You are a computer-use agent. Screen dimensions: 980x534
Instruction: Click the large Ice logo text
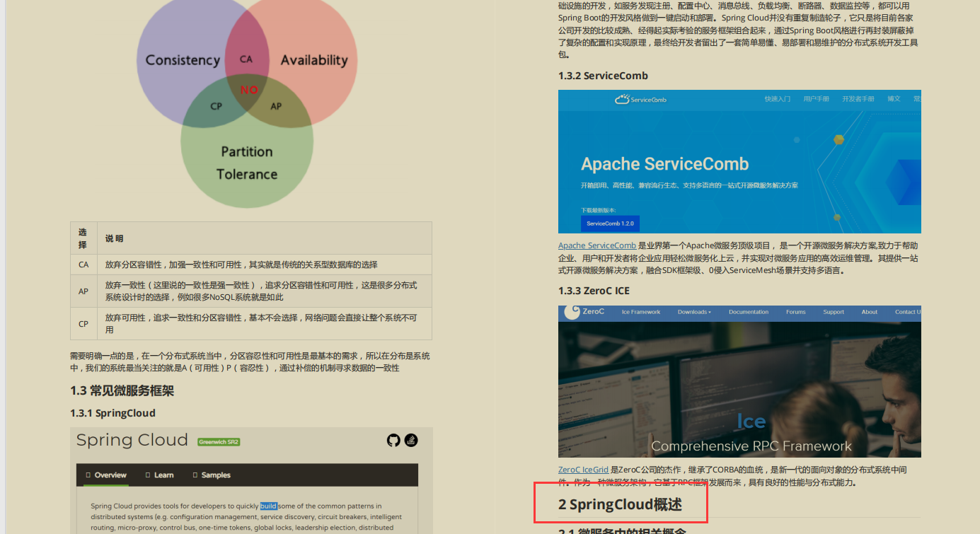pyautogui.click(x=751, y=422)
